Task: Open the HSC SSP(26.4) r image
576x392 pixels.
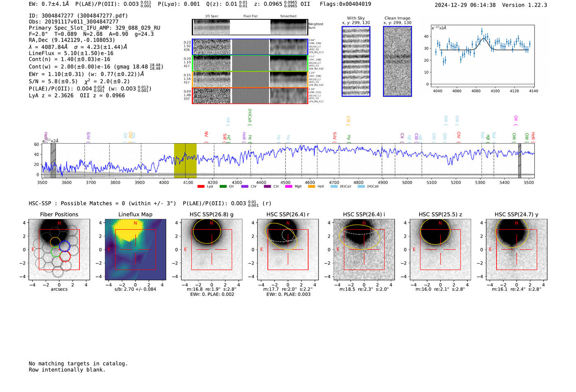Action: [x=288, y=250]
